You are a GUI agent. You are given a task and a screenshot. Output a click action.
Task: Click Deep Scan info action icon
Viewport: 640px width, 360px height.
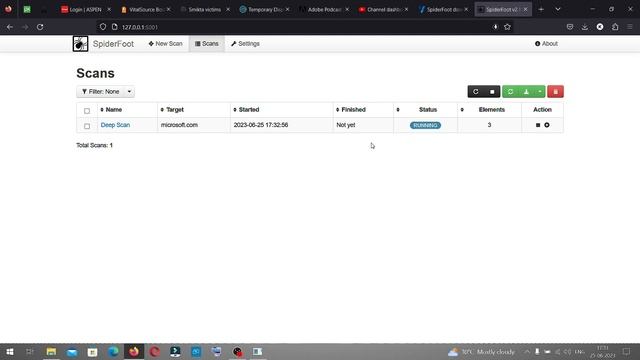click(x=547, y=125)
